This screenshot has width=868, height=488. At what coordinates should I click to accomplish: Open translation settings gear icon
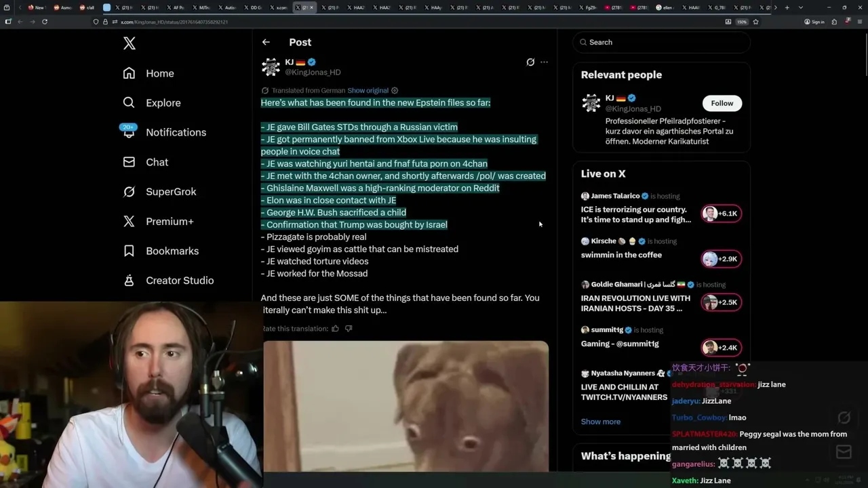[x=395, y=90]
